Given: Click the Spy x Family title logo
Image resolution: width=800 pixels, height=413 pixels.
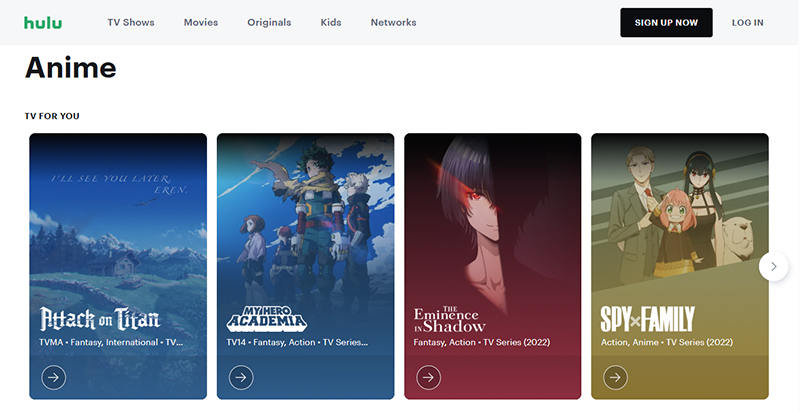Looking at the screenshot, I should [x=648, y=320].
